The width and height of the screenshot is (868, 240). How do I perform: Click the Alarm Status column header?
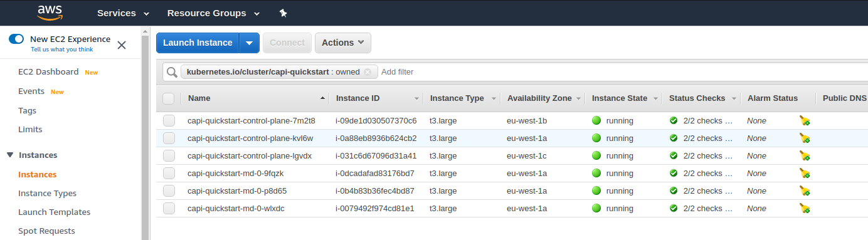(773, 98)
